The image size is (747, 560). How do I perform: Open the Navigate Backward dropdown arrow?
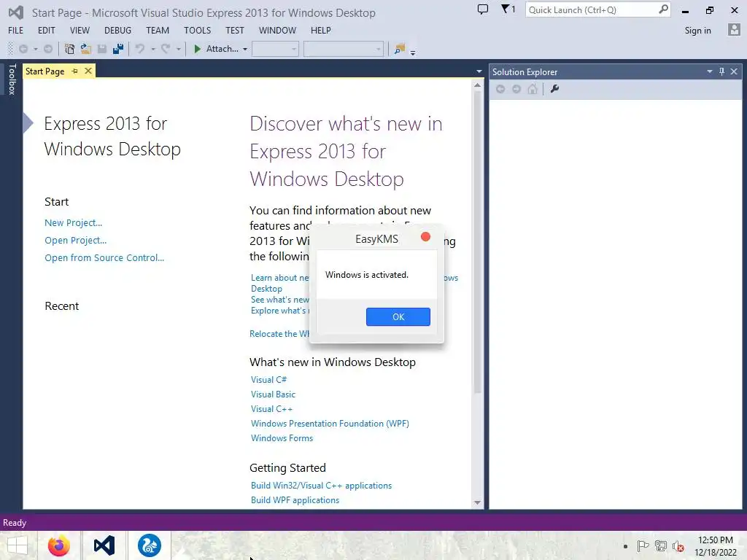[x=35, y=49]
